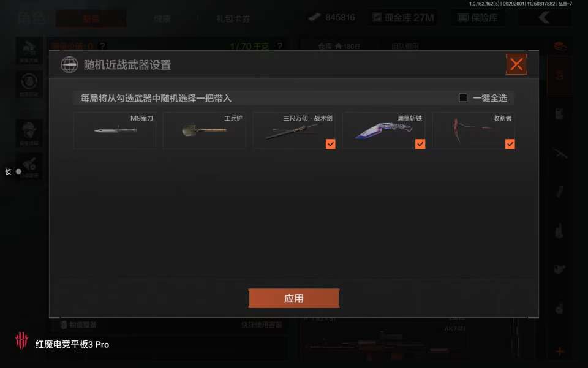Switch to the 礼包卡券 tab
Viewport: 588px width, 368px height.
tap(233, 18)
